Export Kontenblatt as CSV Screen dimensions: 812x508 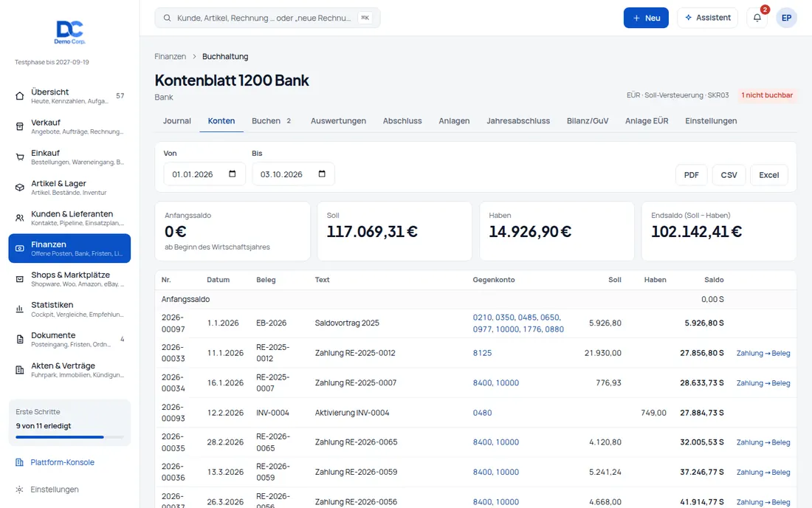point(729,175)
